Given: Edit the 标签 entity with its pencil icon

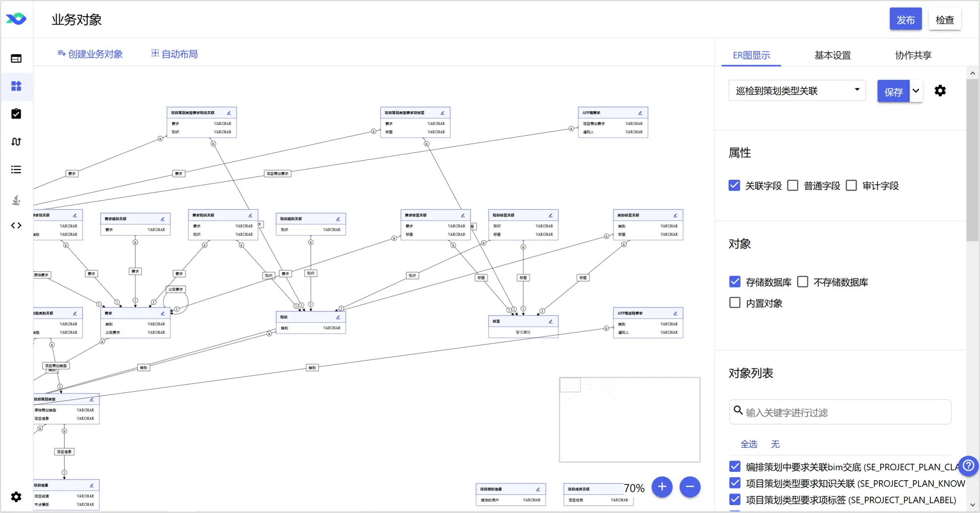Looking at the screenshot, I should 550,321.
